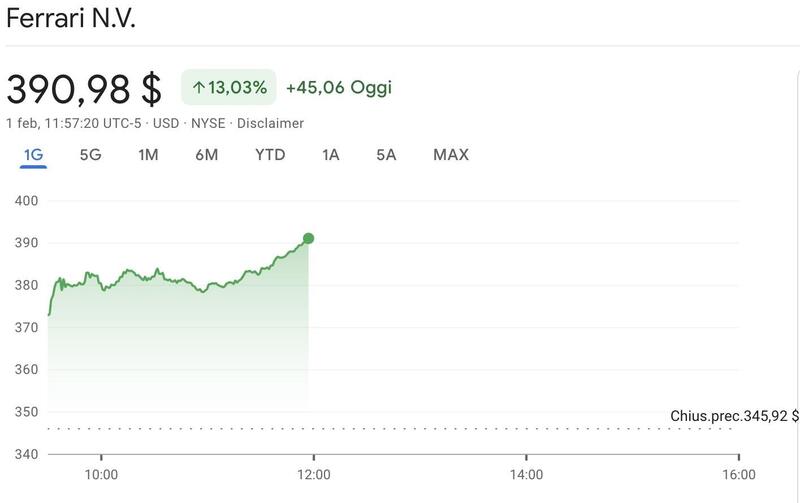Click the Chius.prec. 345,92 $ label
The height and width of the screenshot is (503, 800).
[x=734, y=416]
